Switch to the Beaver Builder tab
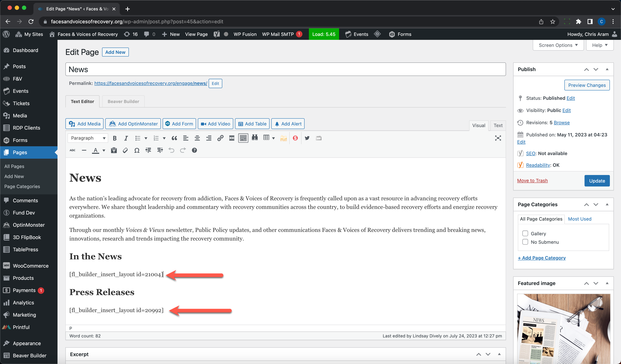The width and height of the screenshot is (621, 364). tap(123, 101)
